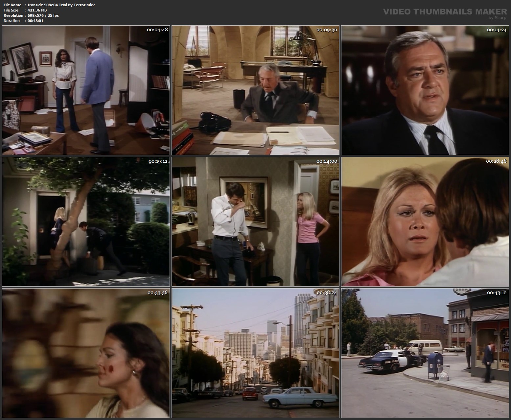Click the 'File Size' label
511x420 pixels.
(x=12, y=10)
